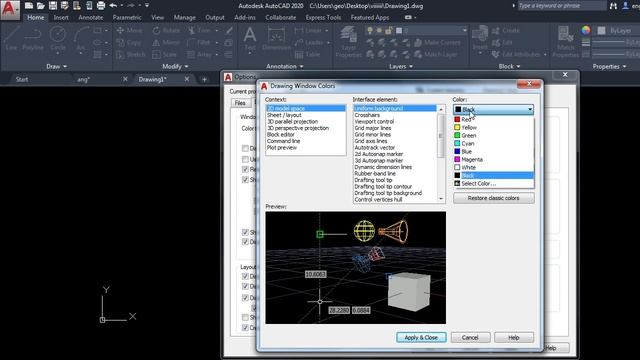Image resolution: width=640 pixels, height=360 pixels.
Task: Expand the Annotation panel
Action: click(285, 66)
